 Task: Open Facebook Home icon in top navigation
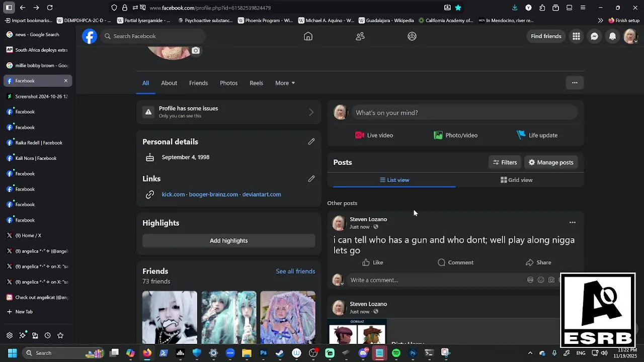click(308, 36)
